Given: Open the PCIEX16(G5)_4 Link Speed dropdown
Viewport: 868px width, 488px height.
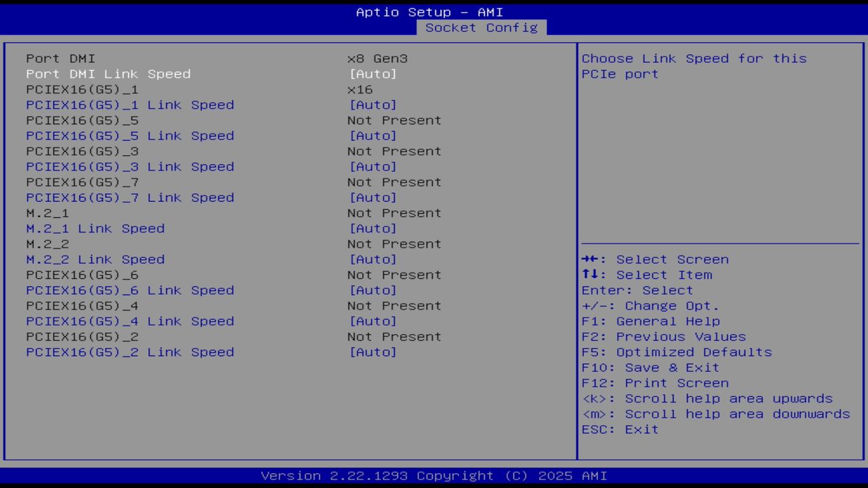Looking at the screenshot, I should pos(130,321).
